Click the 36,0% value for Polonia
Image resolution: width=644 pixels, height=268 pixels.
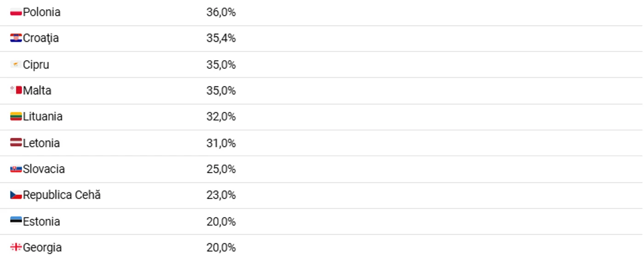[221, 12]
